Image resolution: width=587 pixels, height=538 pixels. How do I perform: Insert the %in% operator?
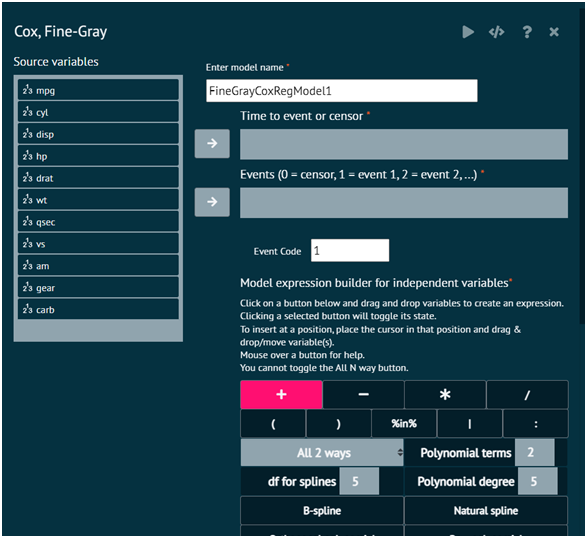(x=404, y=423)
